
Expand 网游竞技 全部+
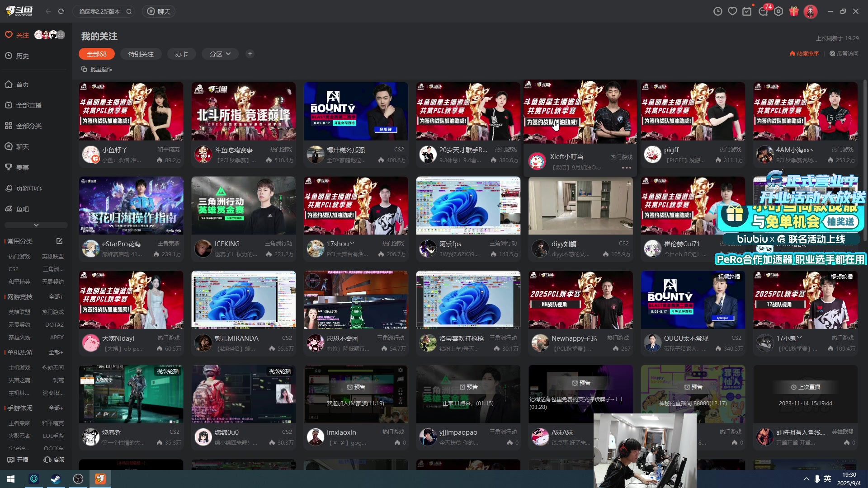(56, 297)
